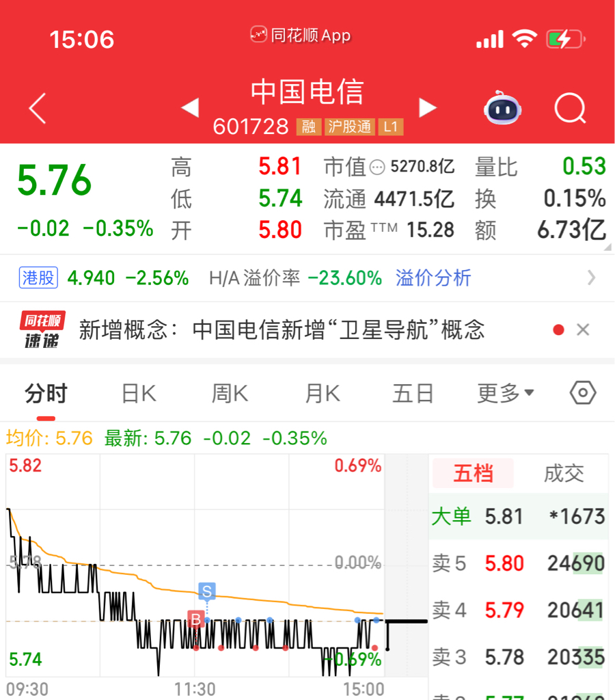Viewport: 615px width, 700px height.
Task: Tap the day low value 5.74
Action: point(280,198)
